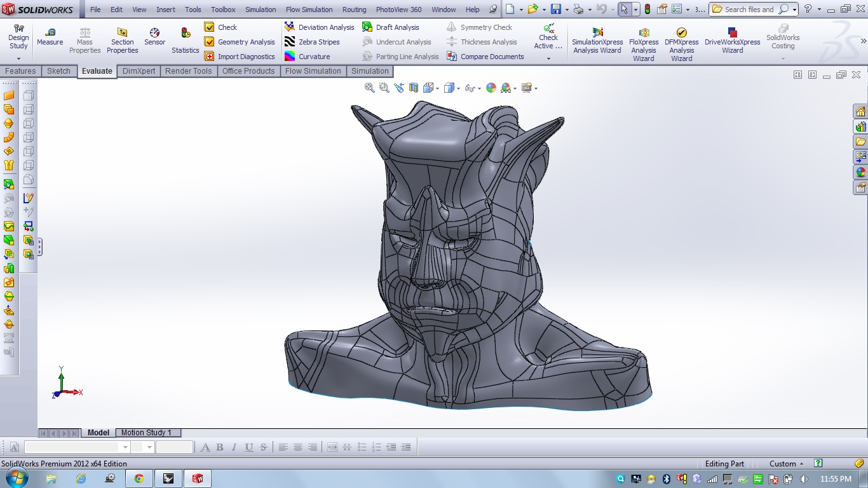Click the Section Properties icon
868x488 pixels.
[122, 37]
